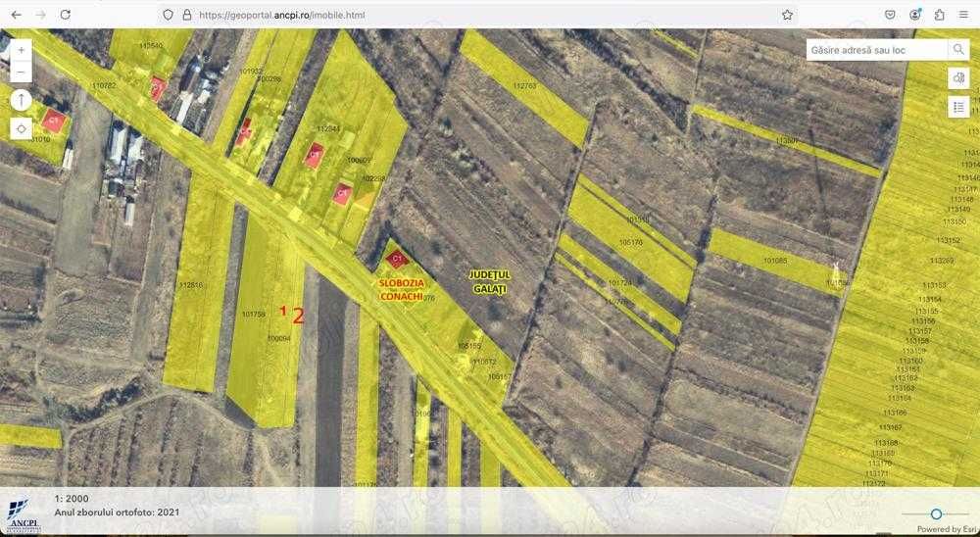The height and width of the screenshot is (537, 980).
Task: Open the browser hamburger menu
Action: coord(963,15)
